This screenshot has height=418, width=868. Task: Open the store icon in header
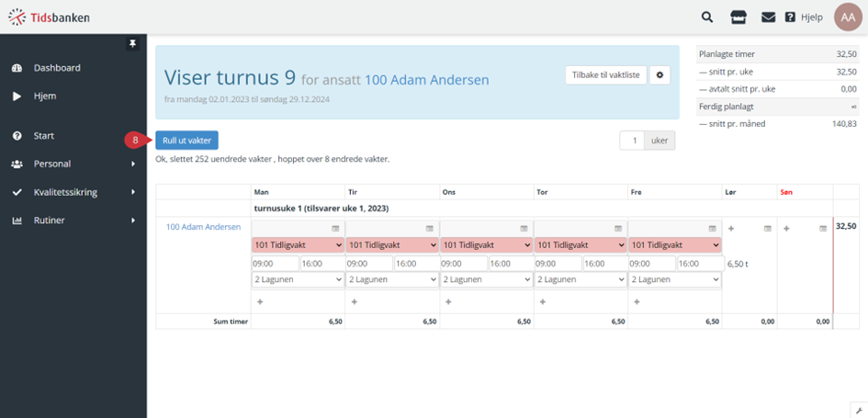coord(738,17)
